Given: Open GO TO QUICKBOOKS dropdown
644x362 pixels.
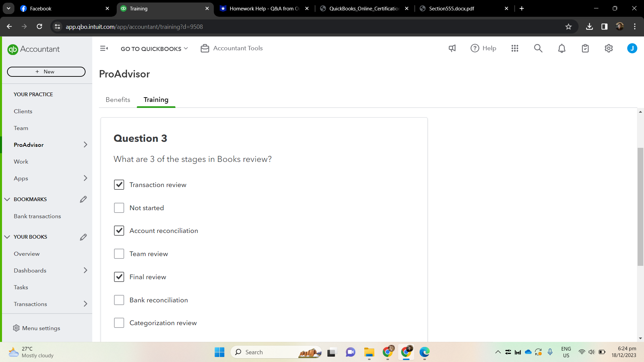Looking at the screenshot, I should (x=154, y=49).
